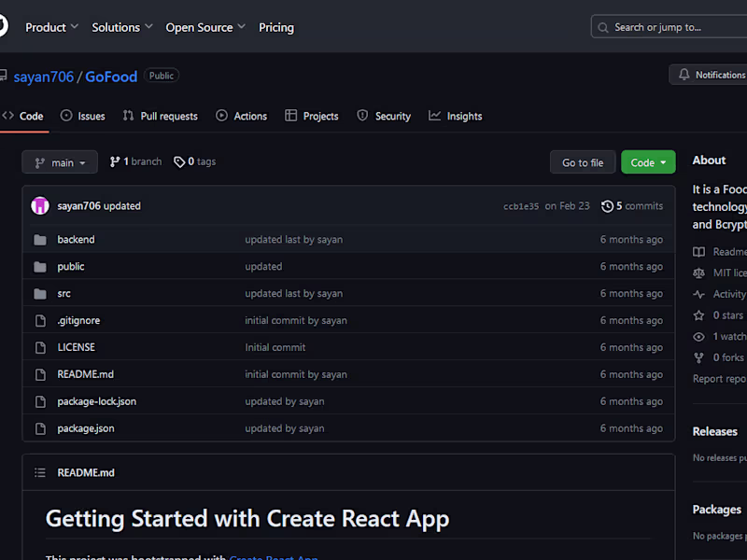Switch to the Issues tab
The width and height of the screenshot is (747, 560).
click(x=82, y=116)
